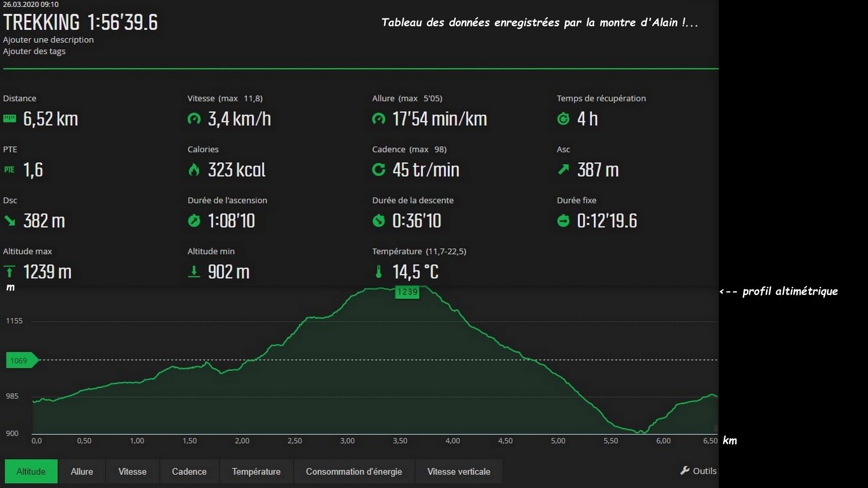The image size is (868, 488).
Task: Open the Outils tools menu
Action: click(x=699, y=471)
